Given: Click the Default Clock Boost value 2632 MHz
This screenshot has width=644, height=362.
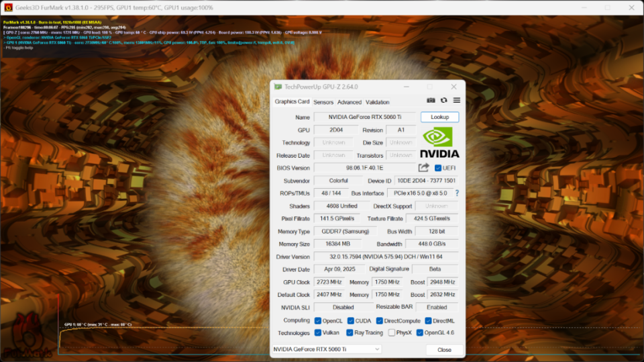Looking at the screenshot, I should pos(442,295).
